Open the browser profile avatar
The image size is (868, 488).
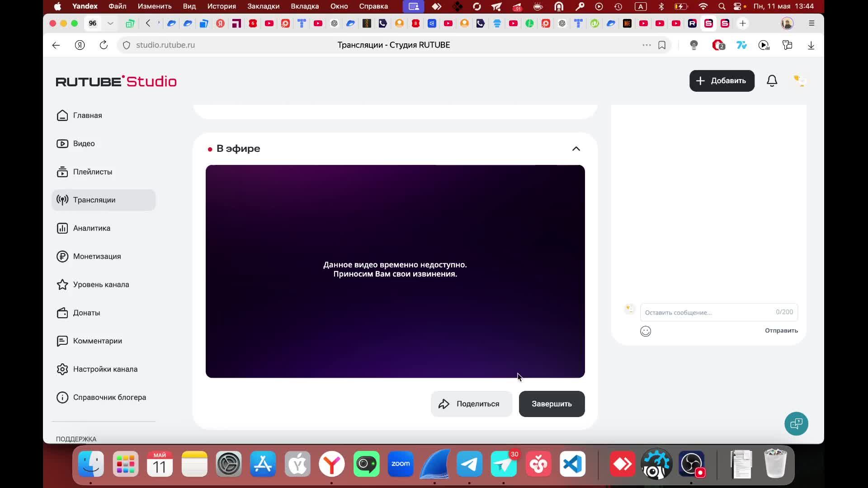[x=788, y=23]
